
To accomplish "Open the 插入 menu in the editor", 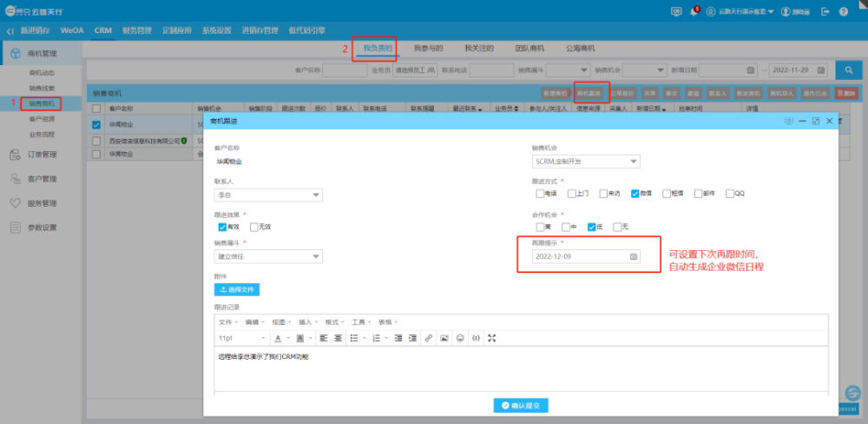I will 308,322.
